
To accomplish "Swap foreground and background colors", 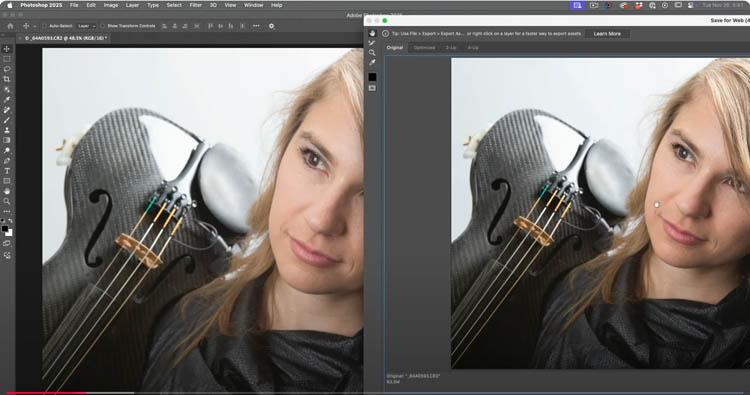I will coord(11,221).
